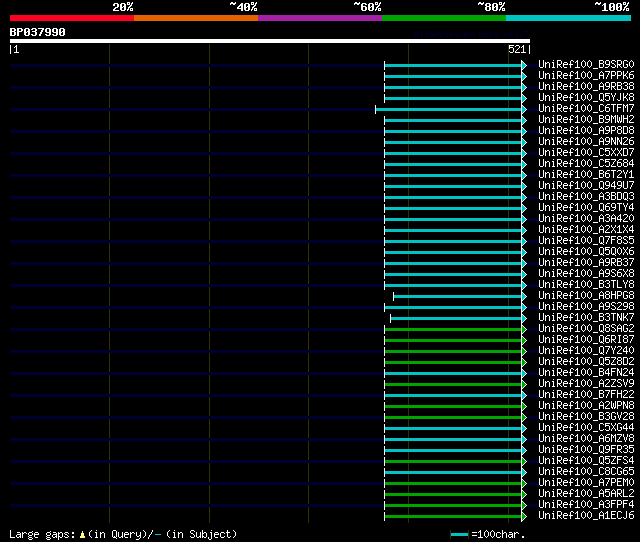Viewport: 640px width, 542px height.
Task: Click UniRef100_A1ECJ6 label
Action: tap(586, 516)
